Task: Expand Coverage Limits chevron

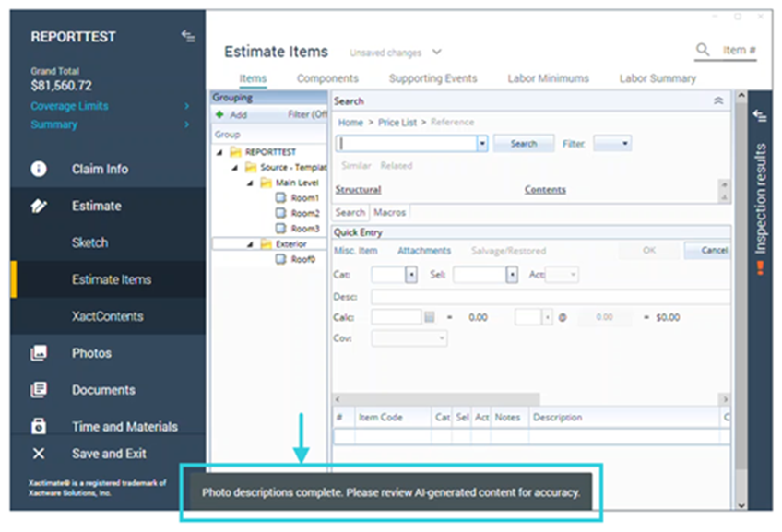Action: (x=186, y=106)
